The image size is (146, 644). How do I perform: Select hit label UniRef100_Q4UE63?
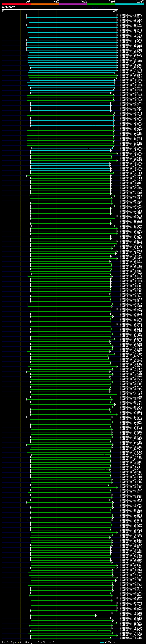[131, 635]
